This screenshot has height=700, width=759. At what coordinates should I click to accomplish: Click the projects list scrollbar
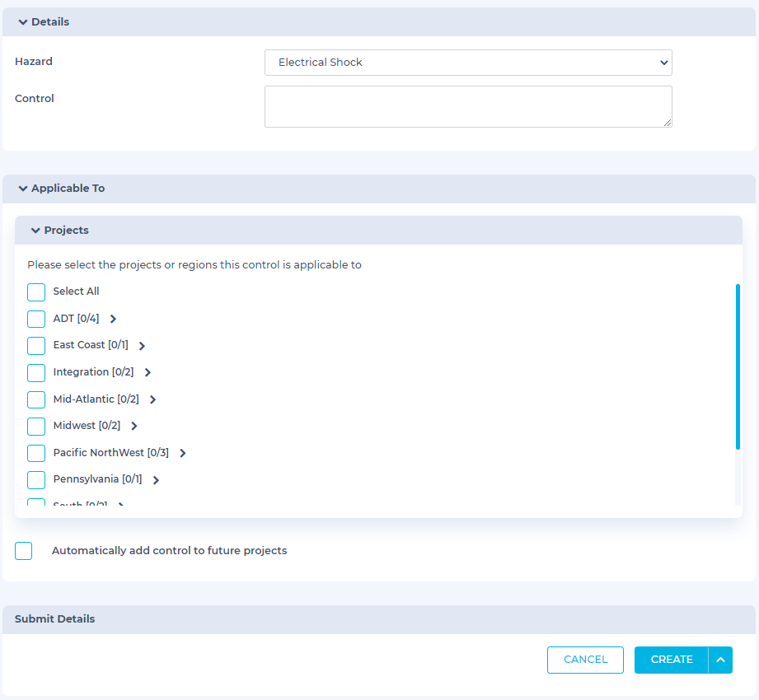[738, 366]
